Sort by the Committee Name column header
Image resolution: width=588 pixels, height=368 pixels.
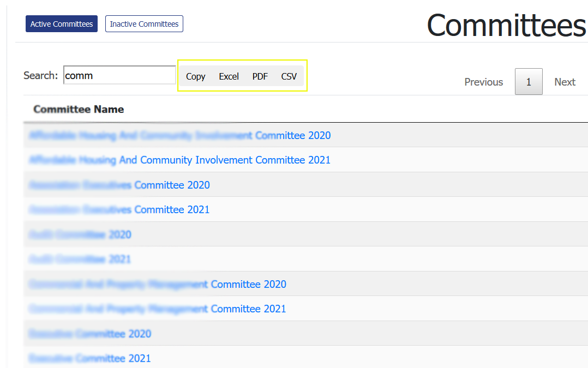tap(79, 110)
